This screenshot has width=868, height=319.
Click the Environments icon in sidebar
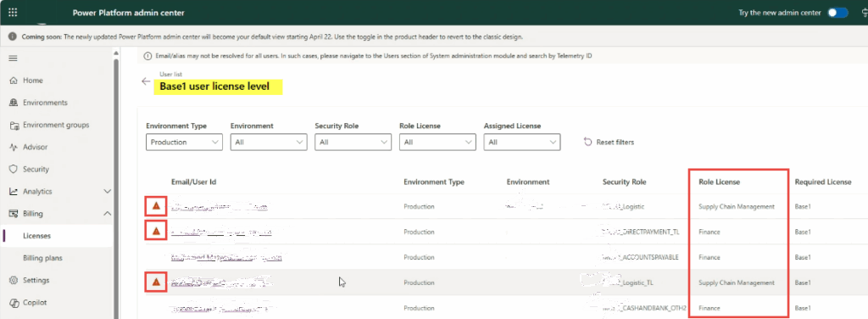[x=14, y=103]
